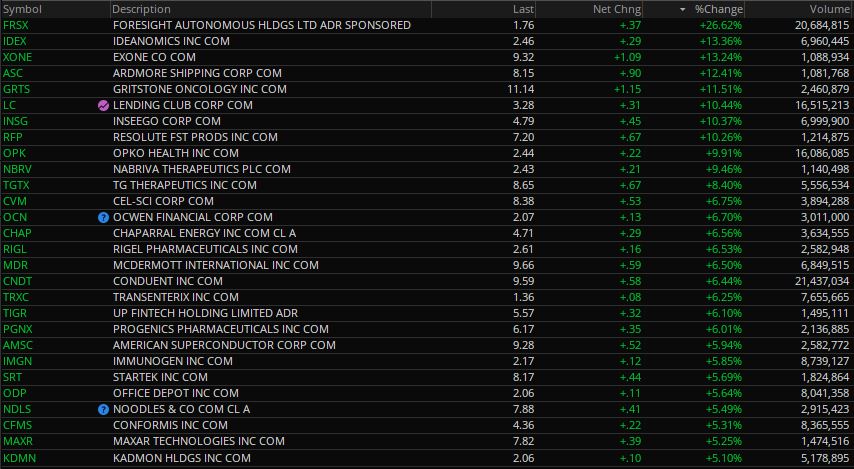
Task: Sort by the Net Chng column header
Action: pyautogui.click(x=617, y=9)
